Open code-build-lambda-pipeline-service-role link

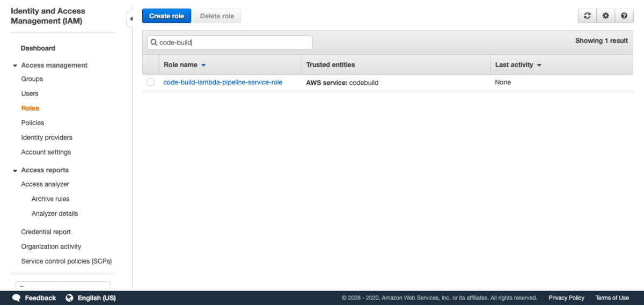(223, 82)
